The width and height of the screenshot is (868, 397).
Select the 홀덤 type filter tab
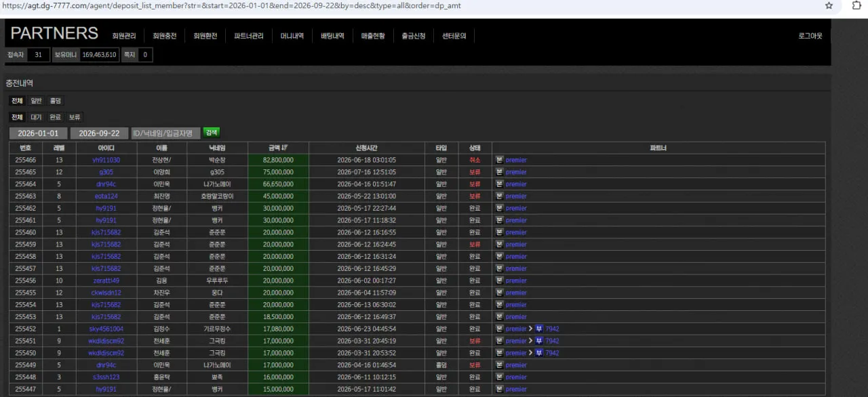click(55, 100)
